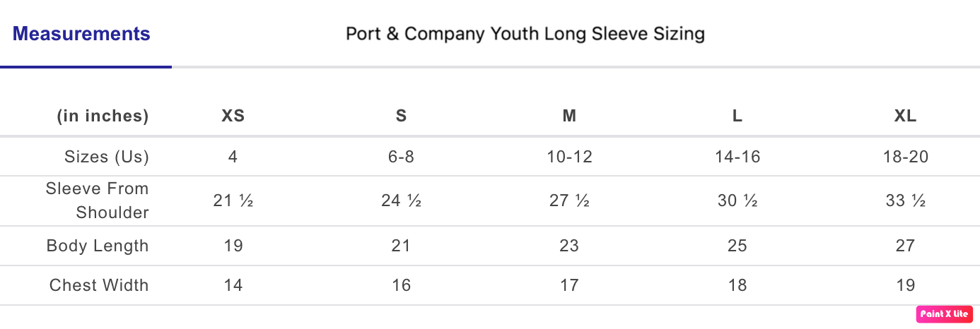Click the 6-8 size value

pos(401,157)
